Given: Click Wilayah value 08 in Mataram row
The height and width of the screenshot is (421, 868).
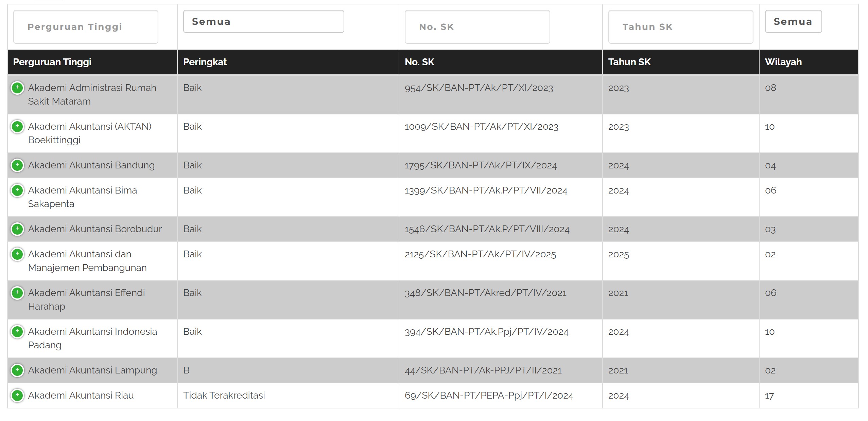Looking at the screenshot, I should [x=770, y=88].
